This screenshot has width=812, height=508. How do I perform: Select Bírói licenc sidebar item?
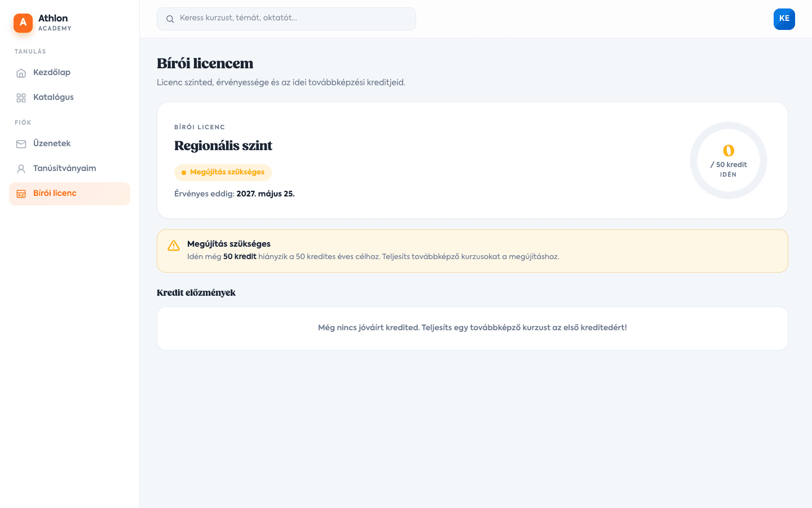(69, 194)
